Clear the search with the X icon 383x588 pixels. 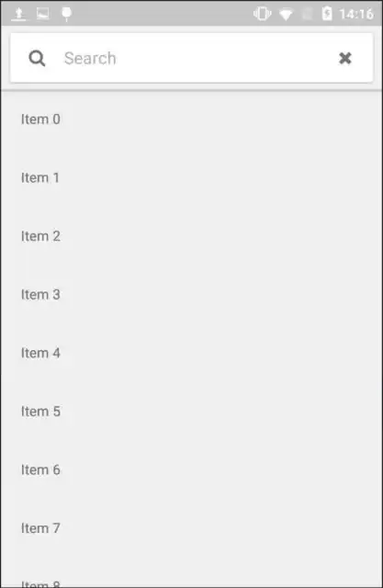pyautogui.click(x=344, y=58)
